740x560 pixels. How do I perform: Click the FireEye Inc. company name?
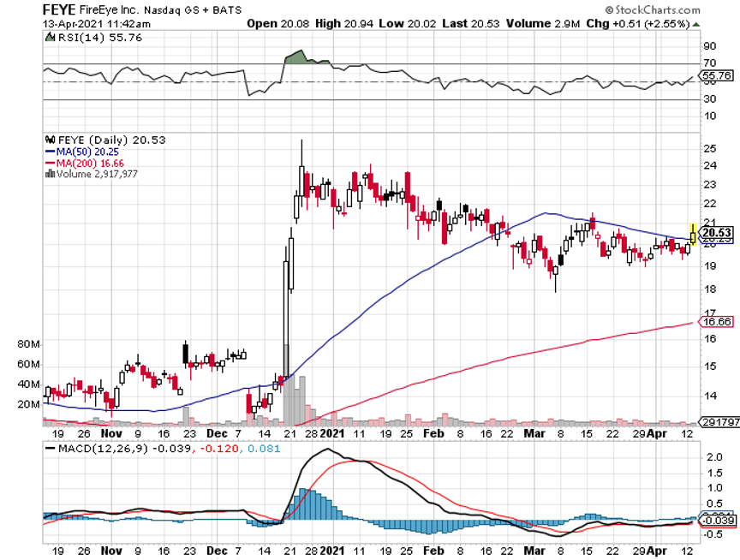[x=110, y=10]
